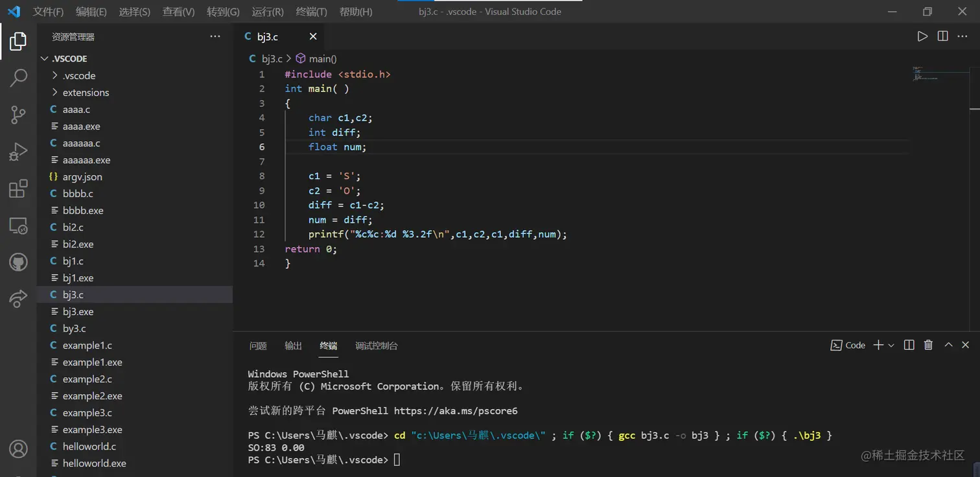This screenshot has width=980, height=477.
Task: Click the bj3.c breadcrumb item
Action: point(266,58)
